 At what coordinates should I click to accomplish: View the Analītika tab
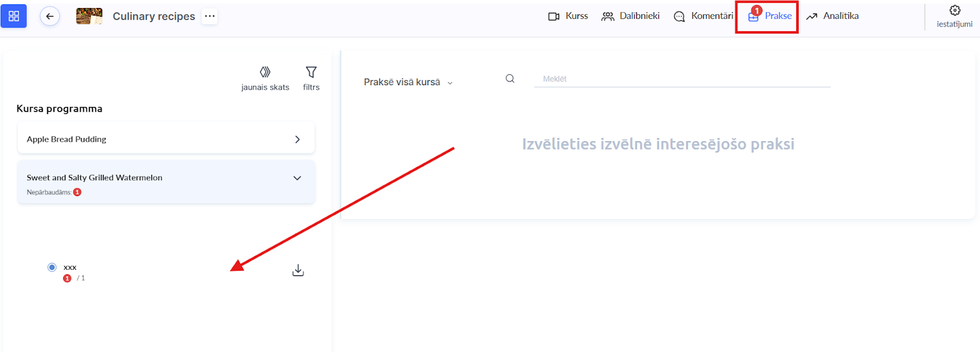click(x=832, y=16)
